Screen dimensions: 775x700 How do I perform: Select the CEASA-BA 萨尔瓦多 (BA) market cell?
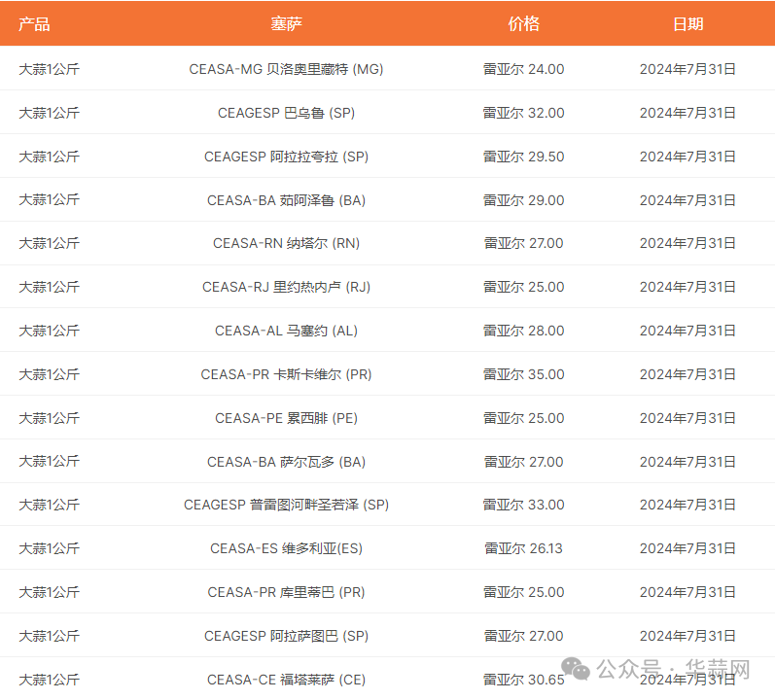click(286, 462)
